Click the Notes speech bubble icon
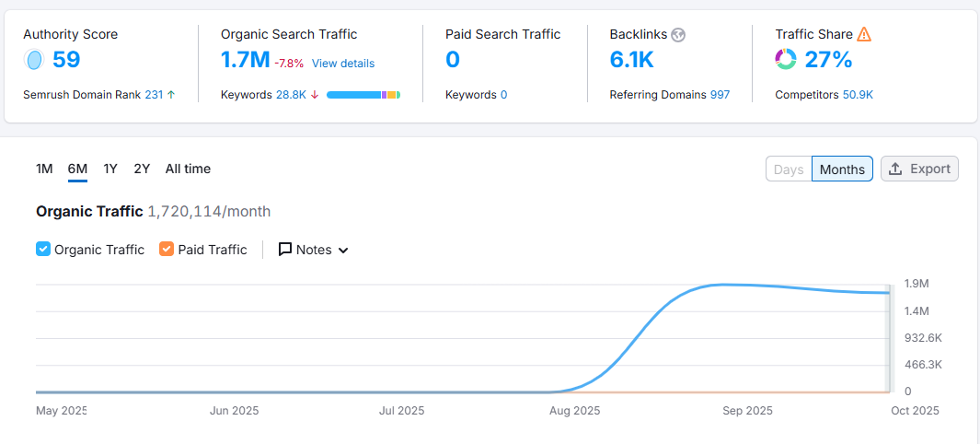The height and width of the screenshot is (444, 980). click(x=285, y=250)
